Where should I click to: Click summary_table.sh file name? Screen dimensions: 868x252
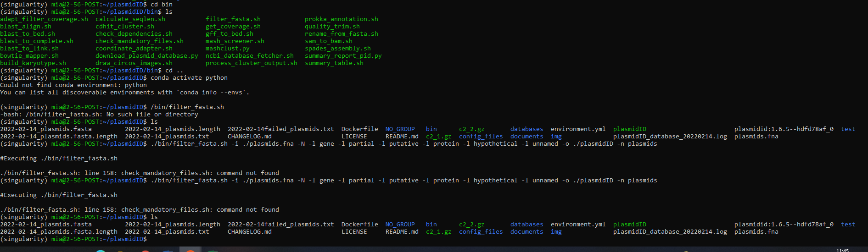pyautogui.click(x=334, y=63)
